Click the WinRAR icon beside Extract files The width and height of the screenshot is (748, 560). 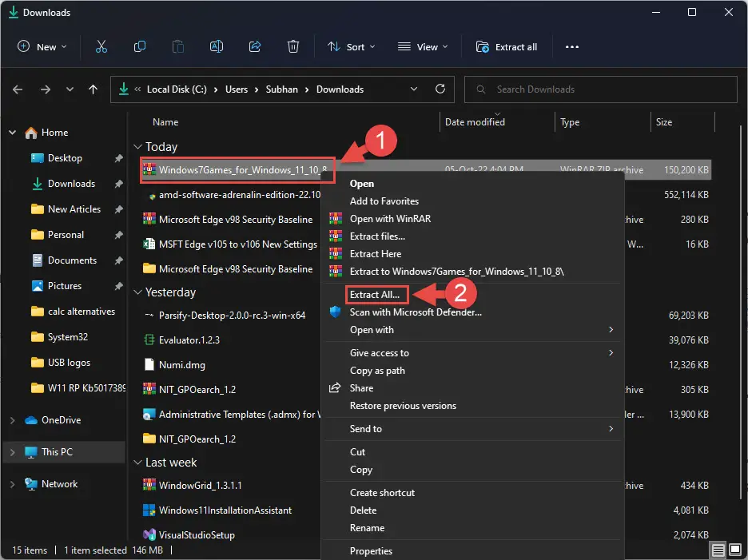[x=336, y=236]
